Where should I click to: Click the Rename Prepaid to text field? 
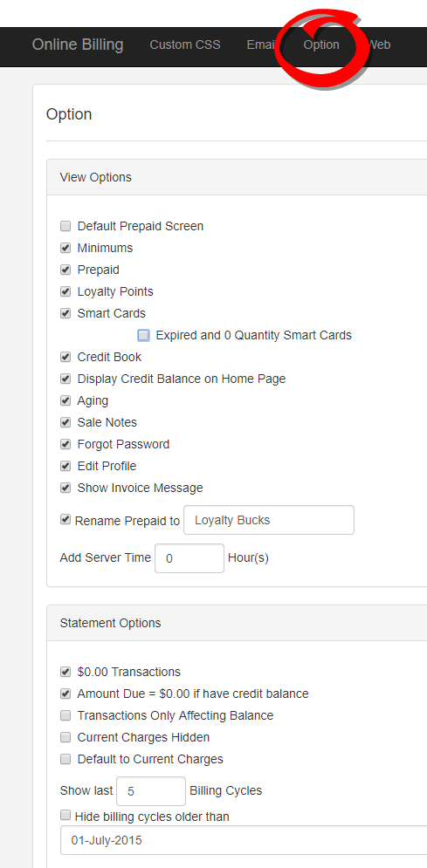(269, 520)
